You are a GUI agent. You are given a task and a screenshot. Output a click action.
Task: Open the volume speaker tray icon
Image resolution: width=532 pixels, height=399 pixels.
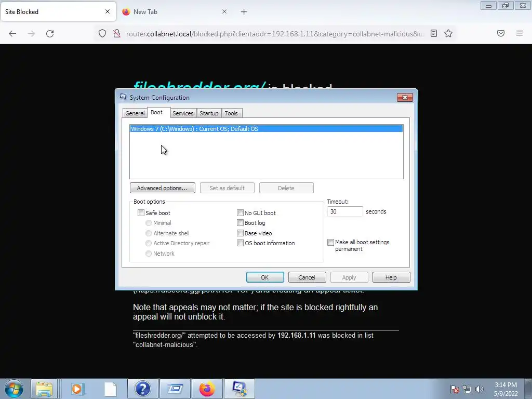click(479, 389)
